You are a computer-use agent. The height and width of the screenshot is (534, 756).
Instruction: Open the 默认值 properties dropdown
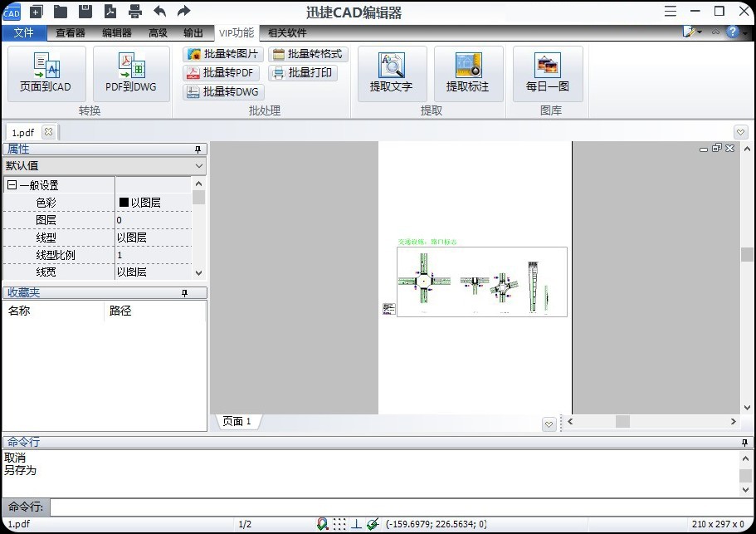[198, 166]
